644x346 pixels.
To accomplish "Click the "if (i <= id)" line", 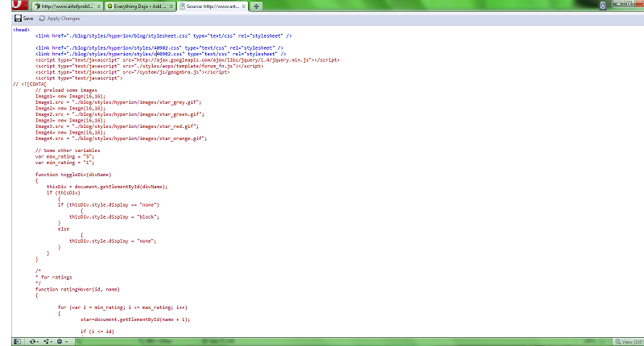I will (97, 332).
